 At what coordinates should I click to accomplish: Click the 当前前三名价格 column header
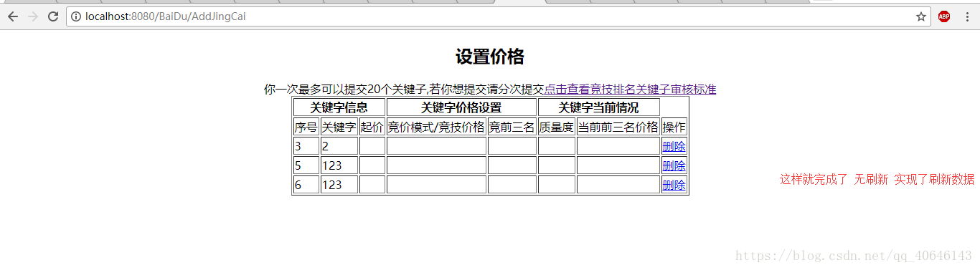(x=618, y=127)
